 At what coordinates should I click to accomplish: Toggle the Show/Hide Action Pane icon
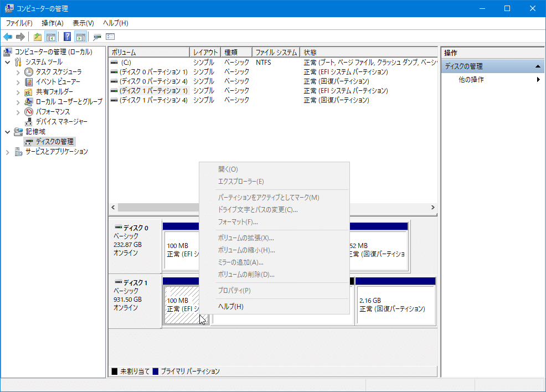[x=81, y=37]
